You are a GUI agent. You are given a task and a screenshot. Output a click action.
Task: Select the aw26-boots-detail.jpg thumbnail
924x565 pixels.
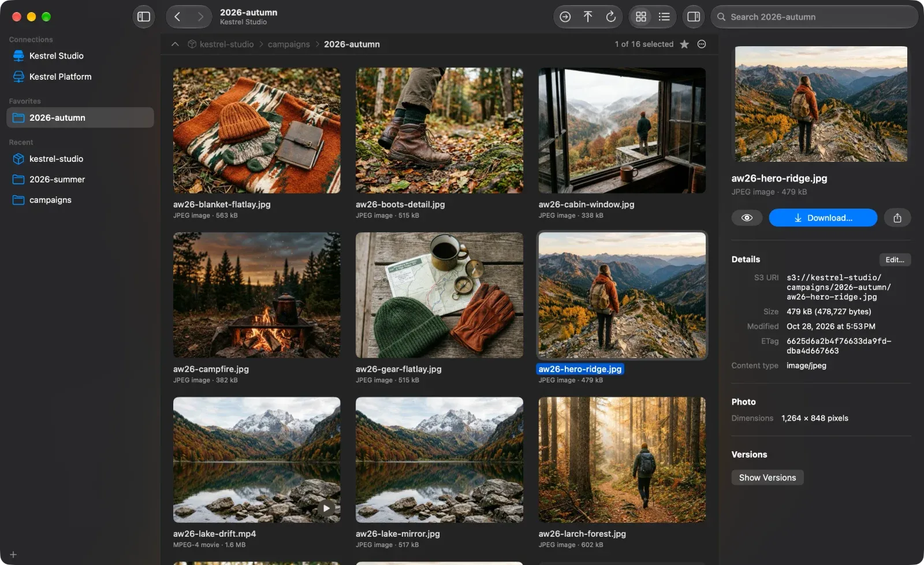439,131
